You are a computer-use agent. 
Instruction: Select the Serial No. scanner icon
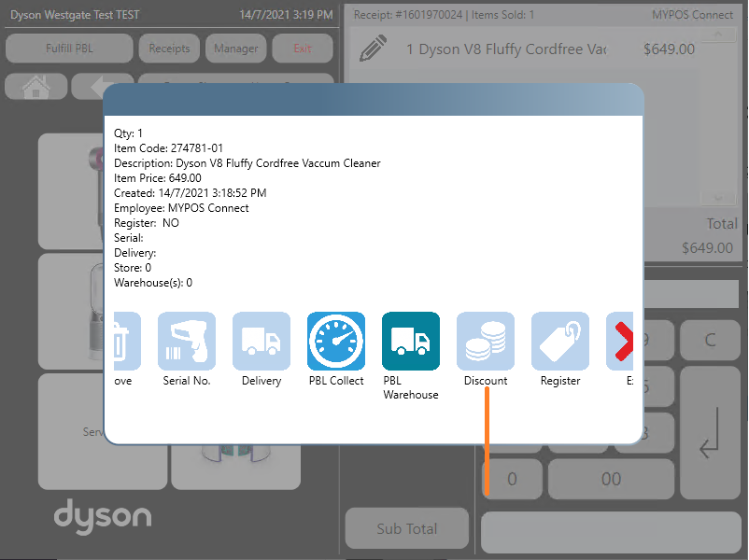[187, 341]
